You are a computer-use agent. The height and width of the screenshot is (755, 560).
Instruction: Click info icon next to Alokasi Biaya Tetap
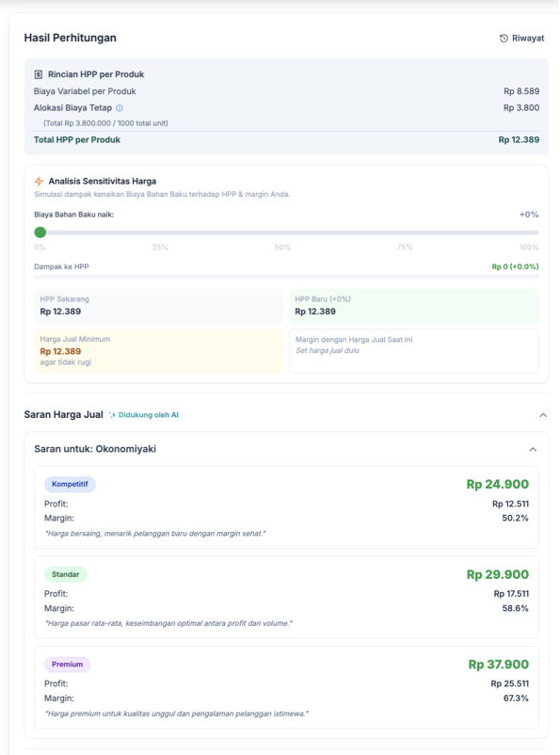tap(120, 108)
